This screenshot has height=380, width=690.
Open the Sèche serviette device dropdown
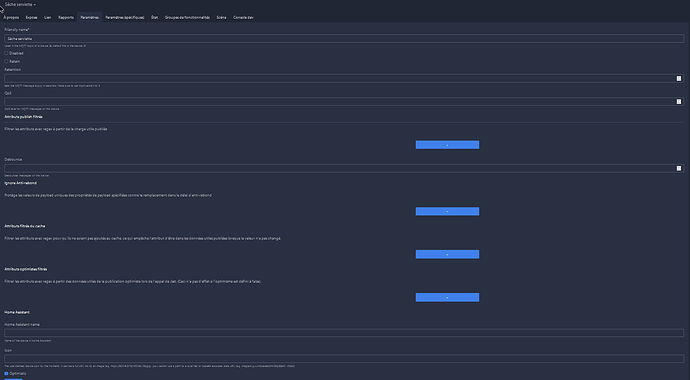(x=20, y=4)
